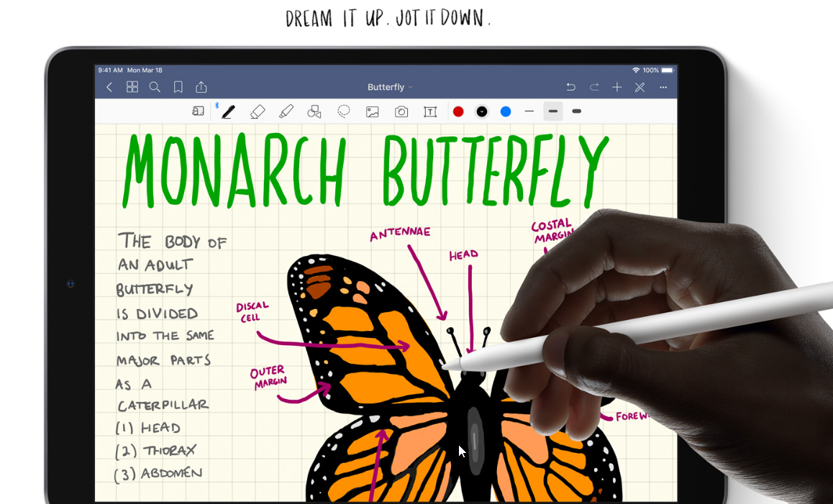Tap the battery status icon
Image resolution: width=833 pixels, height=504 pixels.
tap(668, 70)
